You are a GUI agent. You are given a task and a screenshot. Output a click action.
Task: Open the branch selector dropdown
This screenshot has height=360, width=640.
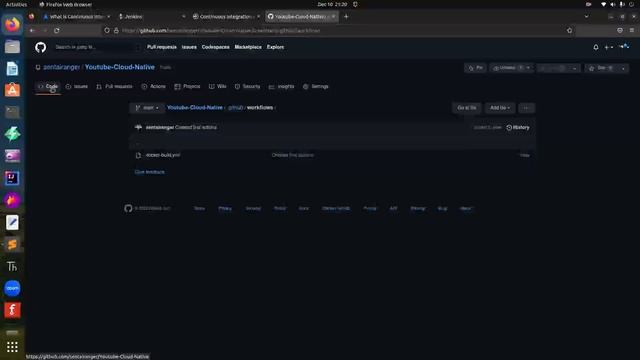(x=147, y=108)
